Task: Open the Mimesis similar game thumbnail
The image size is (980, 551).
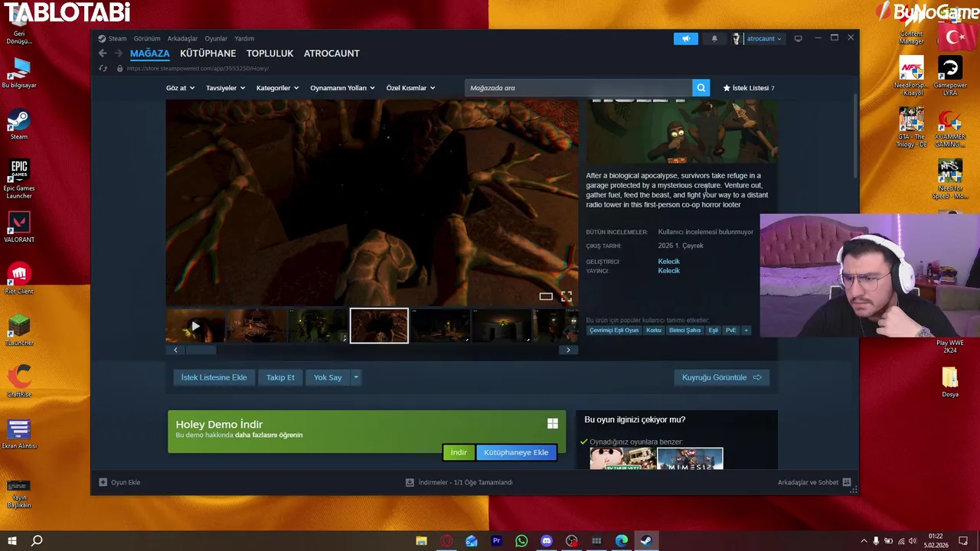Action: [690, 458]
